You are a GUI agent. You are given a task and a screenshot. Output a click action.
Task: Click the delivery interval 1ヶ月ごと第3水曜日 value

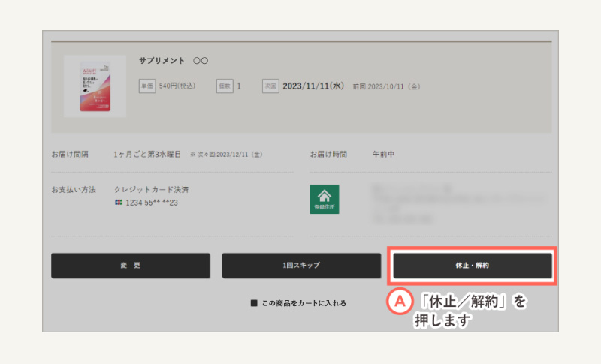pyautogui.click(x=147, y=155)
